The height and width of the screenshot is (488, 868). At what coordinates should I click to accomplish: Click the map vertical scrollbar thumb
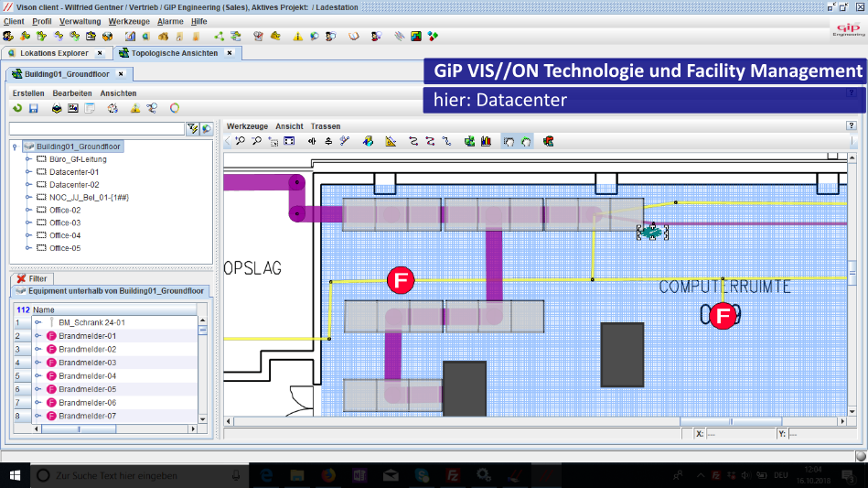point(852,273)
